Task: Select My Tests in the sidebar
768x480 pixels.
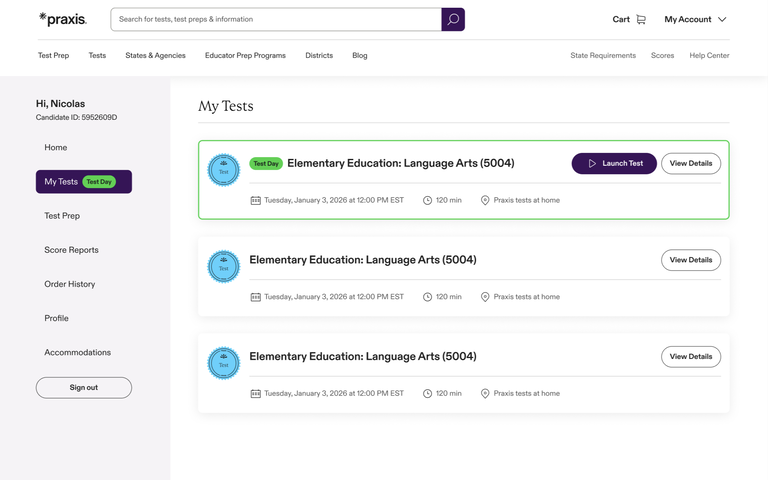Action: tap(84, 182)
